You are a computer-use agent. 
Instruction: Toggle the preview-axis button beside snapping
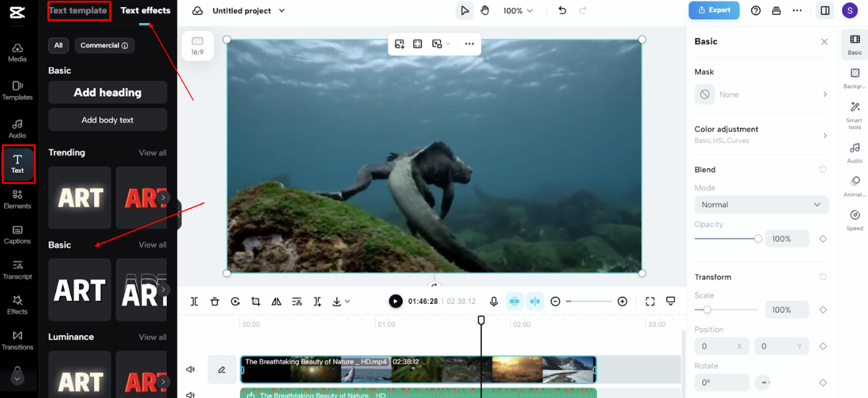point(535,301)
